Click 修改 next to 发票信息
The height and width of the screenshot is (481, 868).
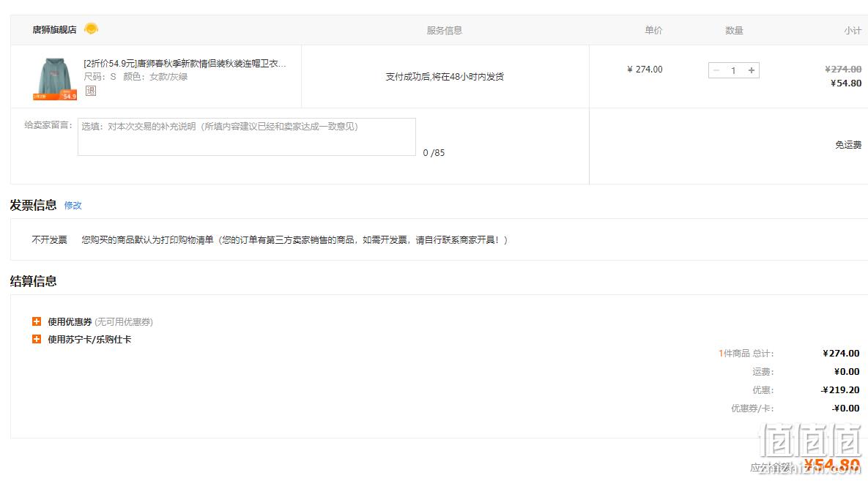(x=73, y=205)
